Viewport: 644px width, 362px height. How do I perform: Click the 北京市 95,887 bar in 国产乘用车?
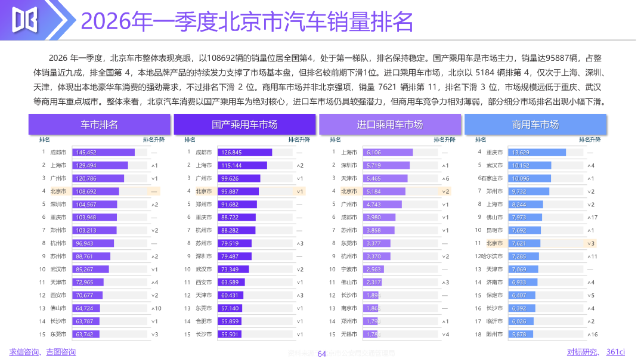[x=238, y=191]
